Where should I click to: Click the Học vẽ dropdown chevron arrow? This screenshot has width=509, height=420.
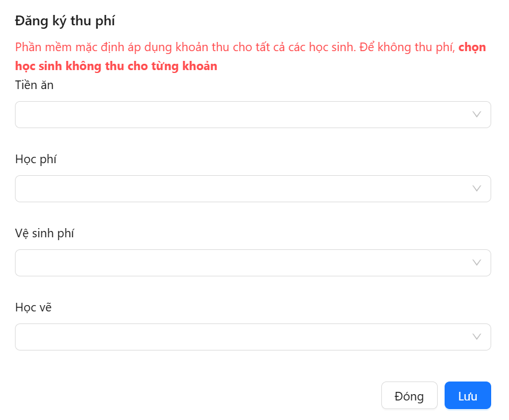(x=476, y=337)
